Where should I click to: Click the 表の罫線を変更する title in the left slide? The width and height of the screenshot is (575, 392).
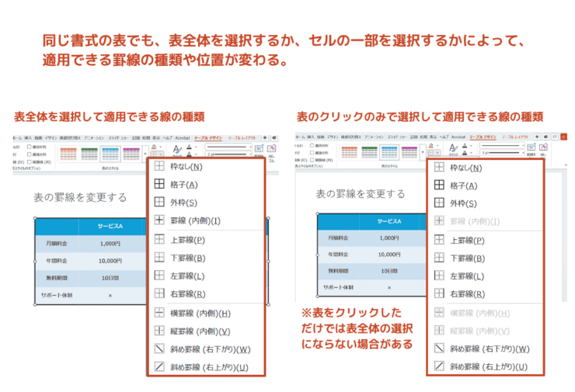coord(80,197)
